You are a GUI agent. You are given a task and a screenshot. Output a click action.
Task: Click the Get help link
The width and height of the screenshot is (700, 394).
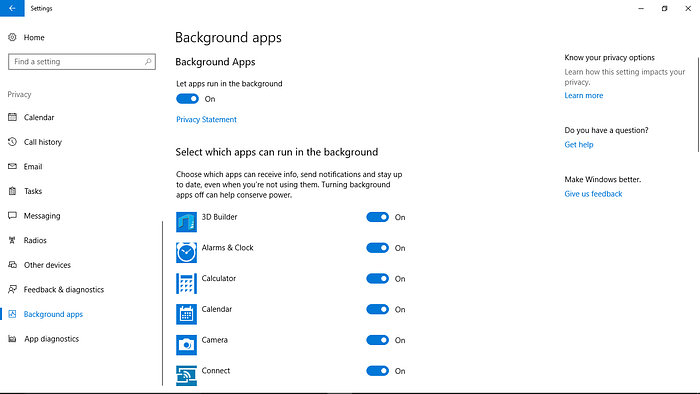coord(579,145)
